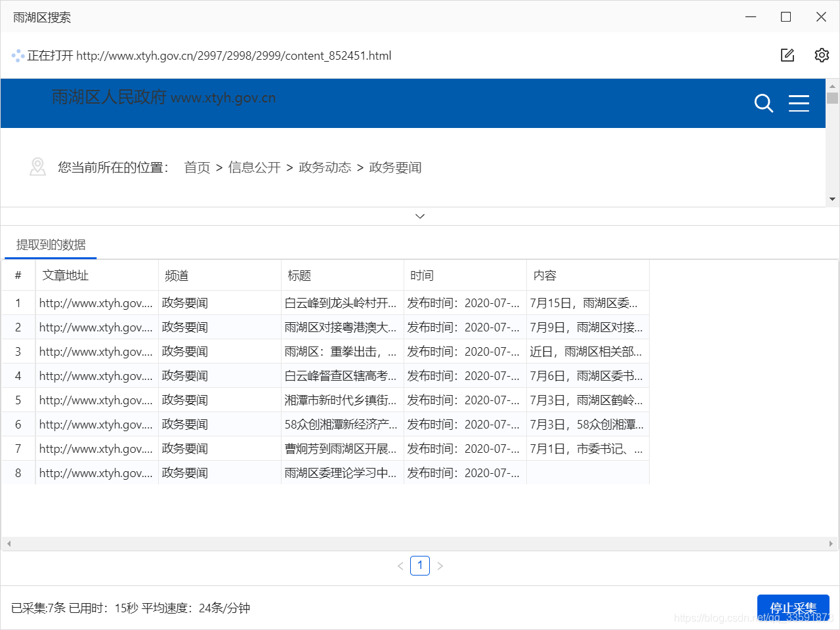Image resolution: width=840 pixels, height=630 pixels.
Task: Collapse the browser preview with chevron
Action: tap(420, 216)
